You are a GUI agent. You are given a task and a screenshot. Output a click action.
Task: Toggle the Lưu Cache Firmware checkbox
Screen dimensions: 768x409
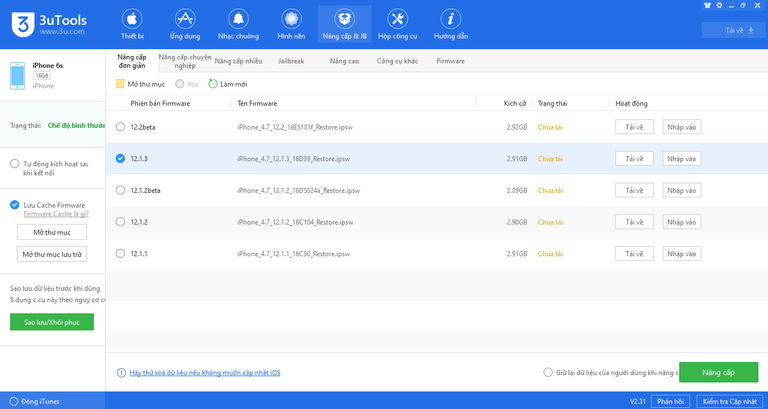pyautogui.click(x=14, y=204)
